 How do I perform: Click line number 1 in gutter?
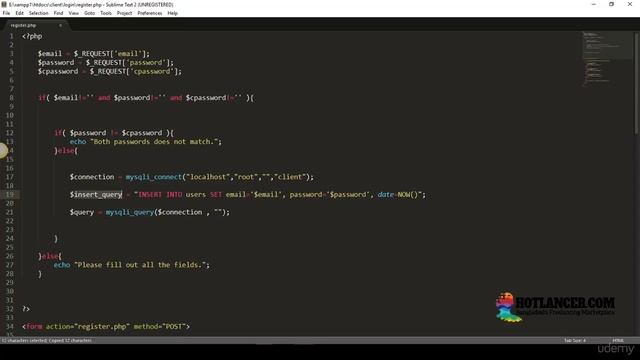point(11,36)
